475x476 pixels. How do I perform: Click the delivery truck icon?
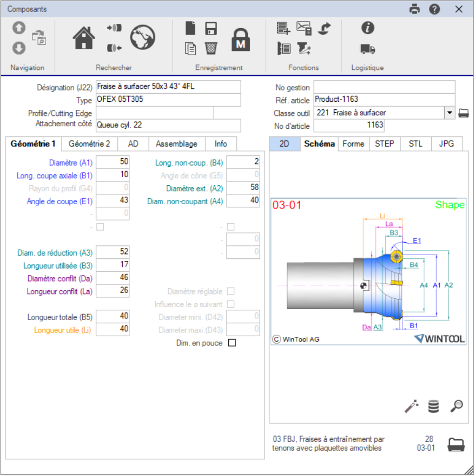(368, 49)
